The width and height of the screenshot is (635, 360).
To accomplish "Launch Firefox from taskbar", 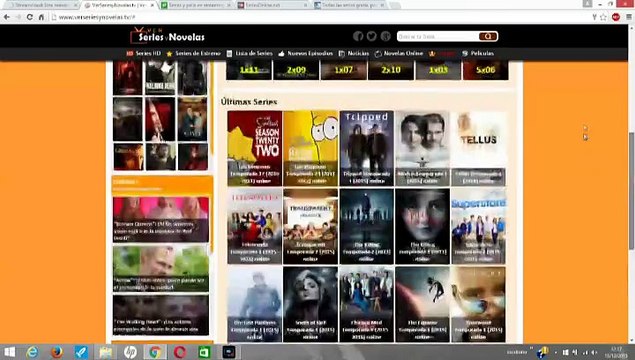I will (57, 352).
